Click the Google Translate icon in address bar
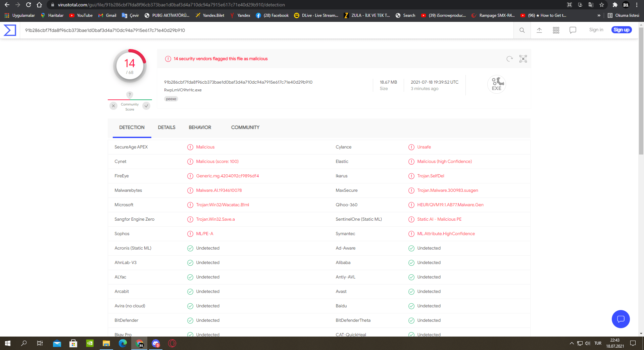The height and width of the screenshot is (350, 644). coord(591,5)
